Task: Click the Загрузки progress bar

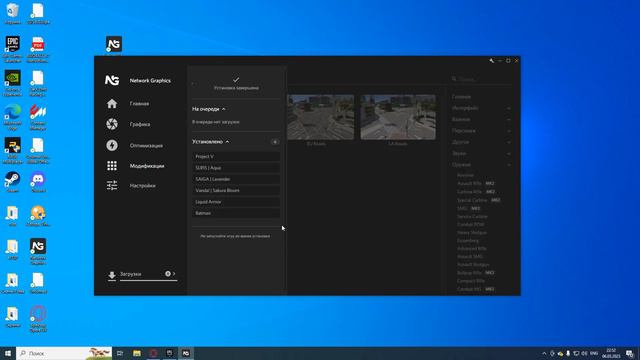Action: click(x=149, y=280)
